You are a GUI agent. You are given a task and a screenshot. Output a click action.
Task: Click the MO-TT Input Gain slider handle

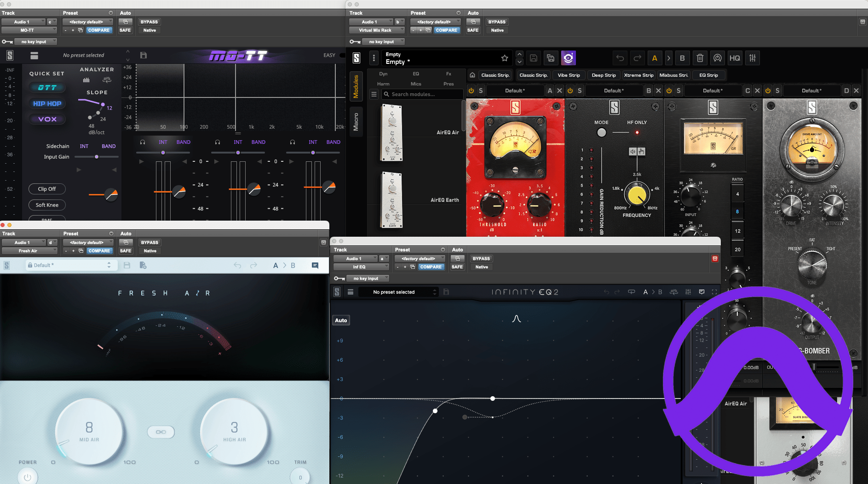point(97,157)
